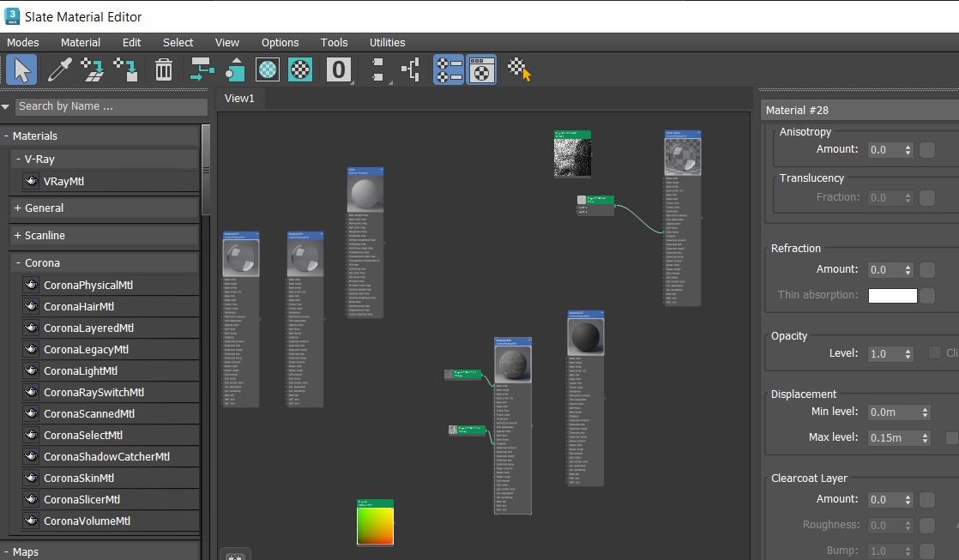Expand the General group
Viewport: 959px width, 560px height.
click(x=18, y=208)
